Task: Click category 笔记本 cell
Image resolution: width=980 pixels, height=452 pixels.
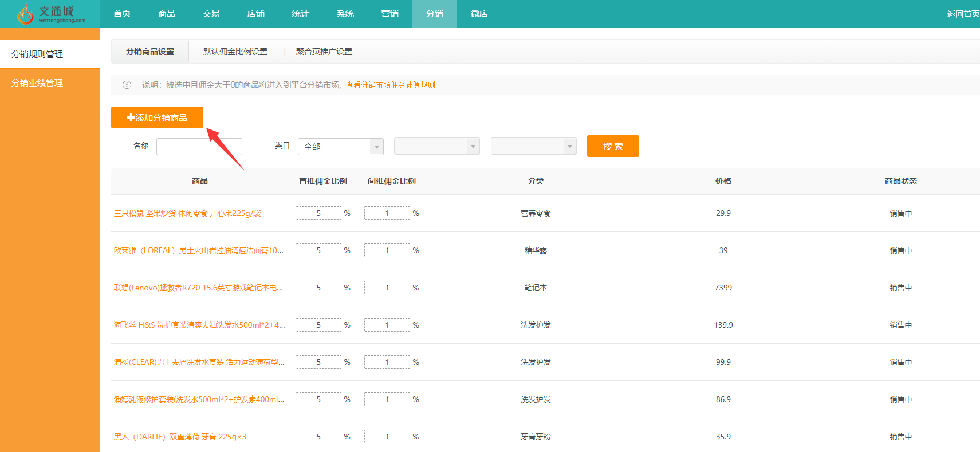Action: point(536,288)
